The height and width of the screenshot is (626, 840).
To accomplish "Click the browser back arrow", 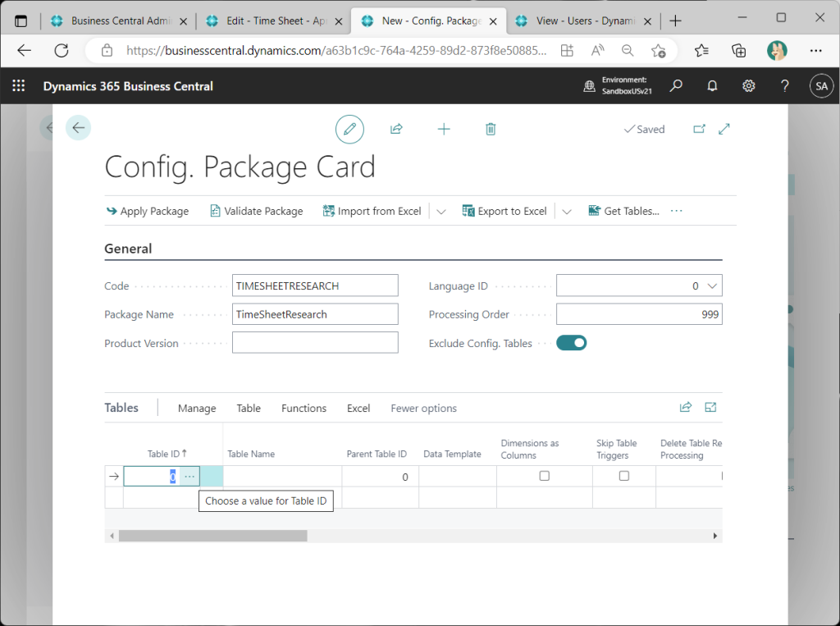I will [x=25, y=51].
